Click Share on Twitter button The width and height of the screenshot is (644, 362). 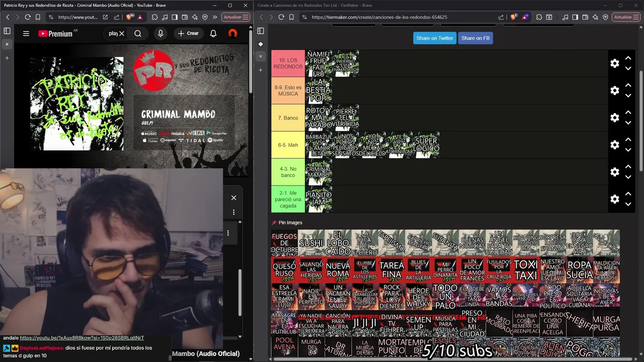(435, 38)
